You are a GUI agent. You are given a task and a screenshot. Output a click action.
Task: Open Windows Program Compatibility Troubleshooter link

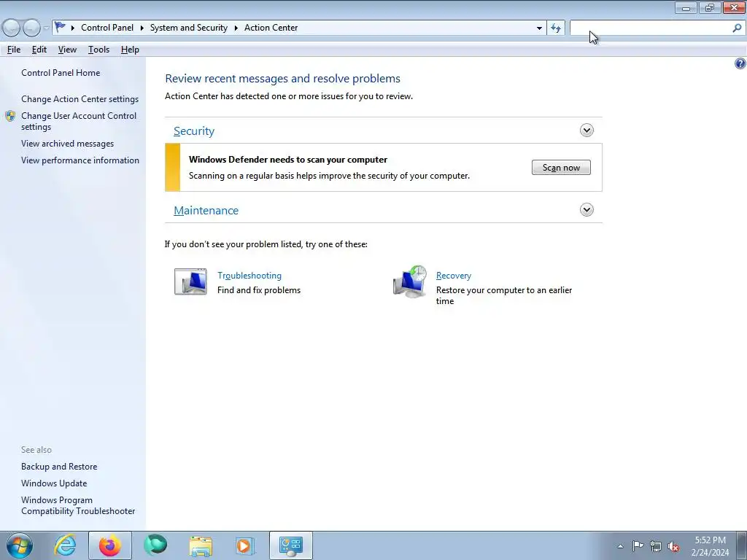point(78,505)
